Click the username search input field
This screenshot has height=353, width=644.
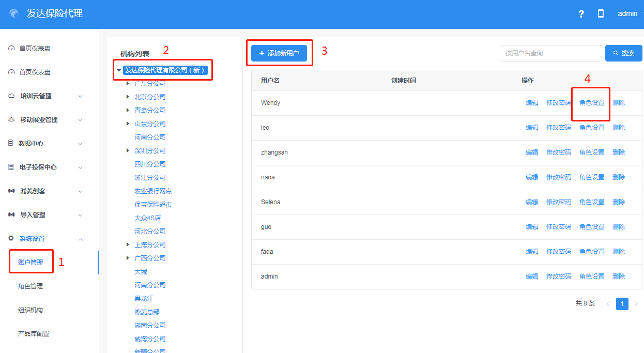tap(550, 53)
